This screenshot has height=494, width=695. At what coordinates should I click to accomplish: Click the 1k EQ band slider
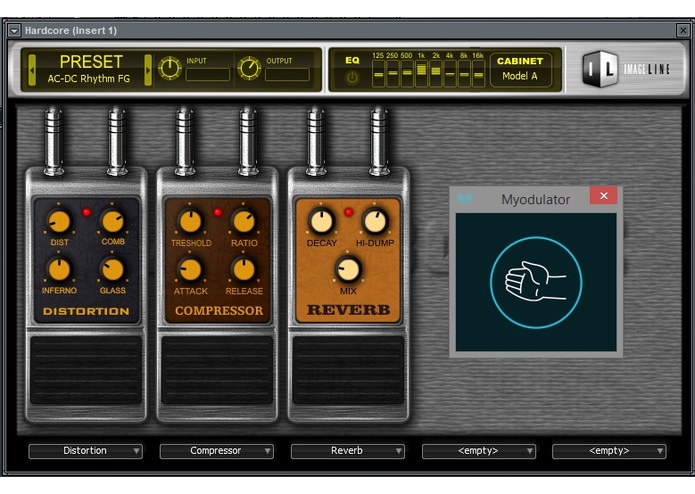click(x=422, y=74)
